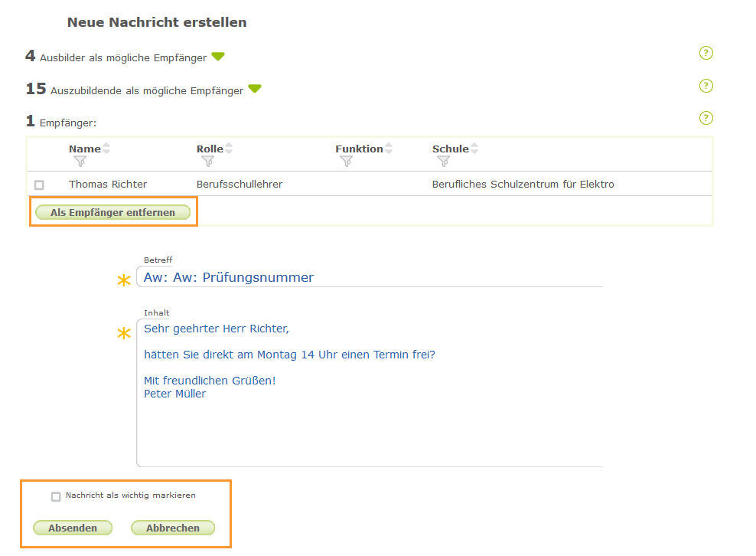The height and width of the screenshot is (556, 756).
Task: Enable Nachricht als wichtig markieren
Action: click(x=56, y=496)
